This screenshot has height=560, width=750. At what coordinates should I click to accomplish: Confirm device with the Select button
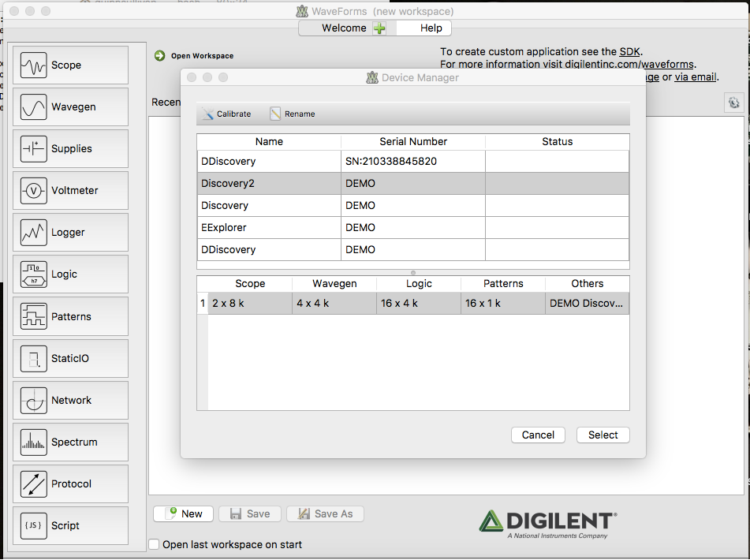(x=603, y=435)
